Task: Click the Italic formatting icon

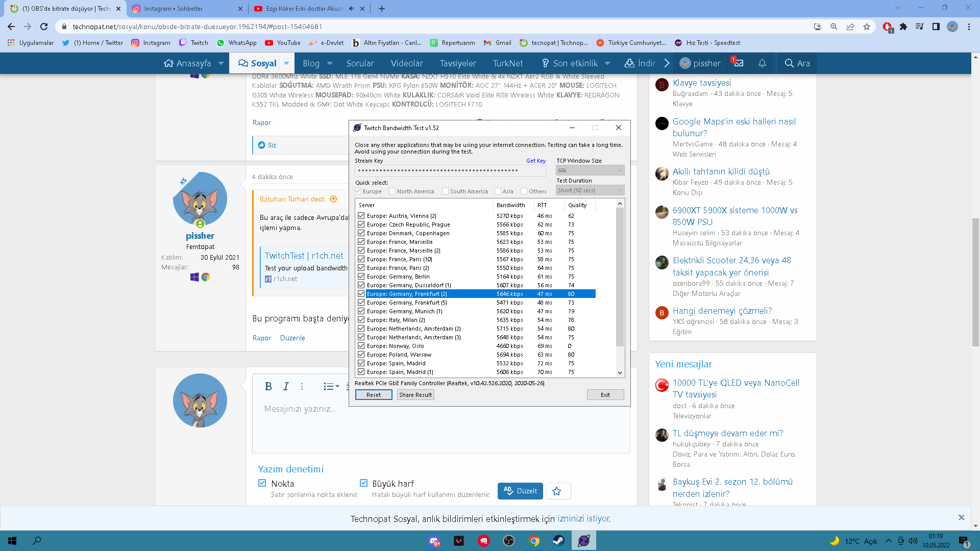Action: point(286,387)
